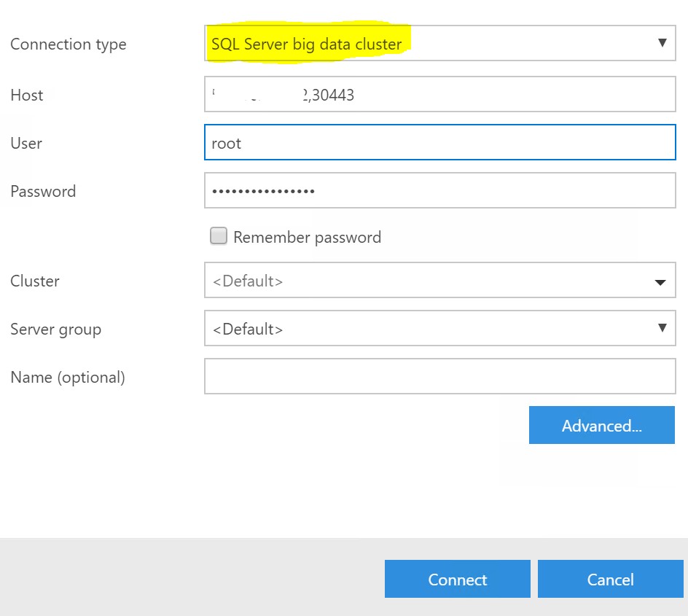The image size is (688, 616).
Task: Click the Server group <Default> value
Action: pyautogui.click(x=248, y=330)
